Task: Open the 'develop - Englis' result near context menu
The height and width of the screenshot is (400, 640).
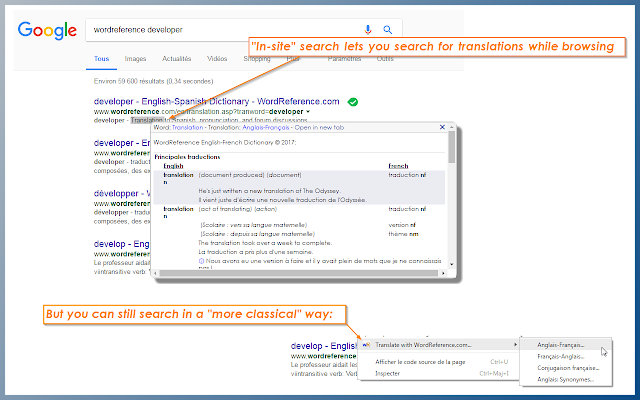Action: point(324,346)
